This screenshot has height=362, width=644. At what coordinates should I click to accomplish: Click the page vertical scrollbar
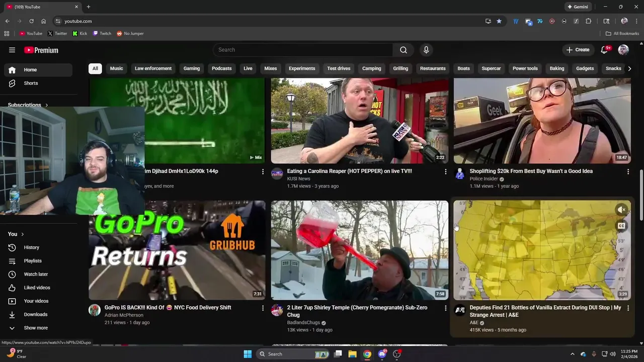[x=641, y=195]
